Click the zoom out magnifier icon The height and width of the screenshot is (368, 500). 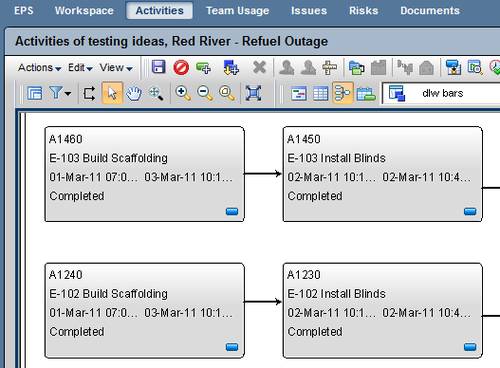click(x=204, y=93)
